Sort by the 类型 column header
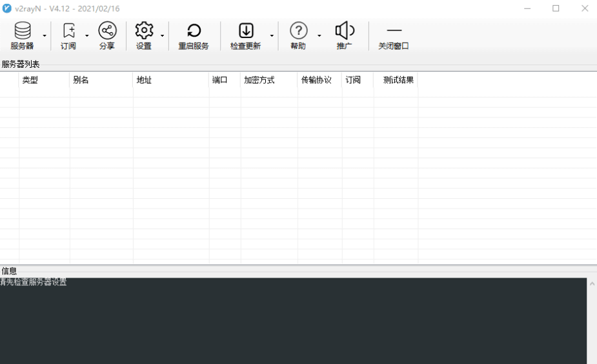The height and width of the screenshot is (364, 597). [x=44, y=80]
